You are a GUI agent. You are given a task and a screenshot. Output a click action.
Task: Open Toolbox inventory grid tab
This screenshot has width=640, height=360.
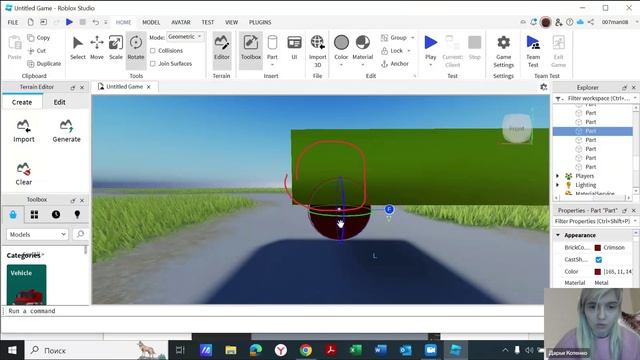coord(34,214)
